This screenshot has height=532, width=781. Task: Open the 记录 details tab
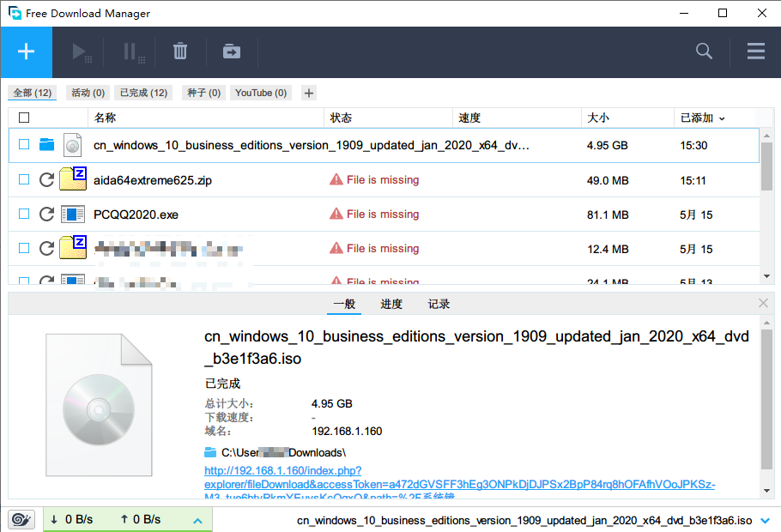pos(439,304)
